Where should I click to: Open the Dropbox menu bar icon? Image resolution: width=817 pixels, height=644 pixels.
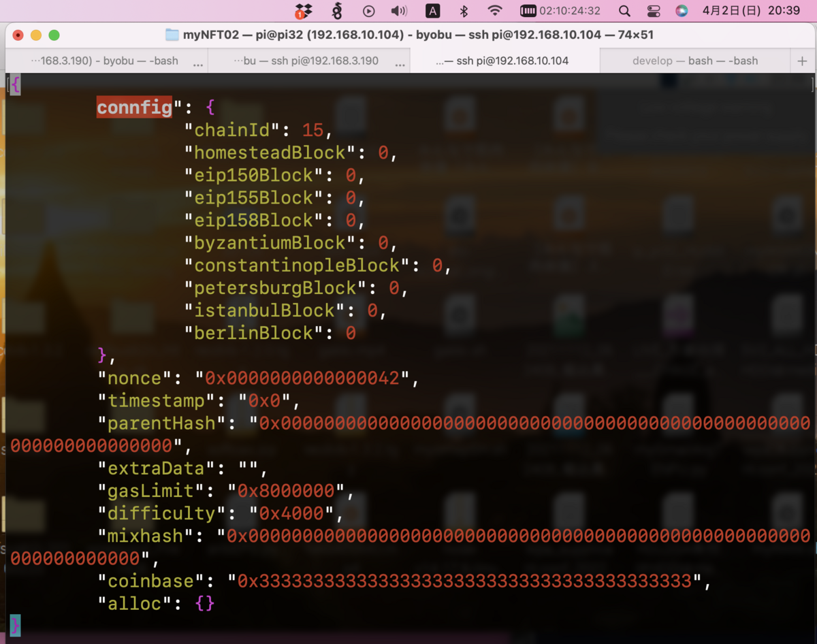tap(303, 11)
